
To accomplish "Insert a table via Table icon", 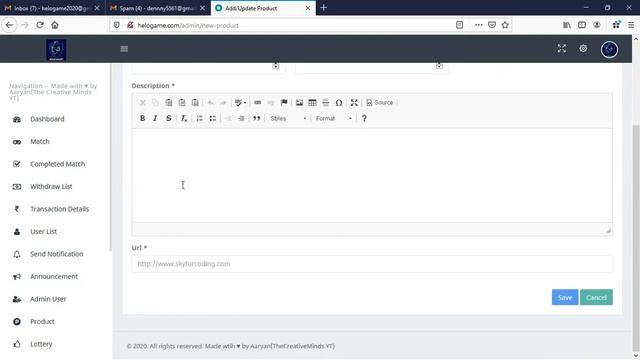I will point(312,103).
